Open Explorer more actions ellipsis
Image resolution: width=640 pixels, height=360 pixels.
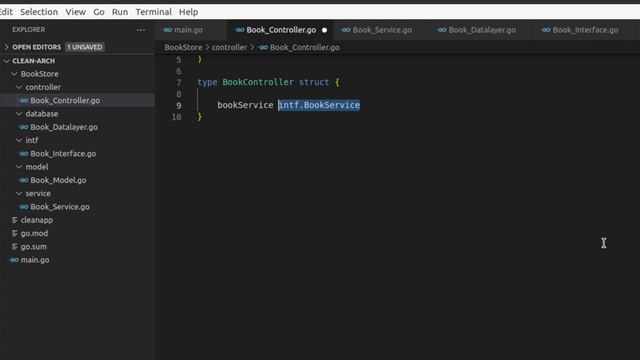[x=141, y=30]
